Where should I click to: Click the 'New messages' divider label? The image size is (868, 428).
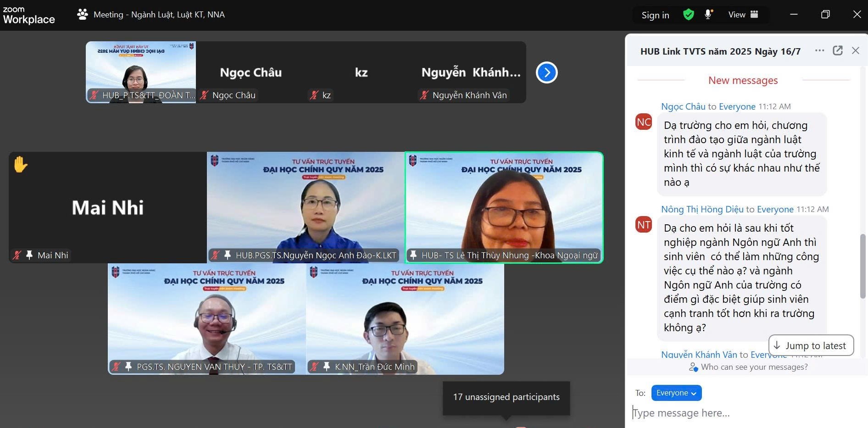pyautogui.click(x=743, y=80)
